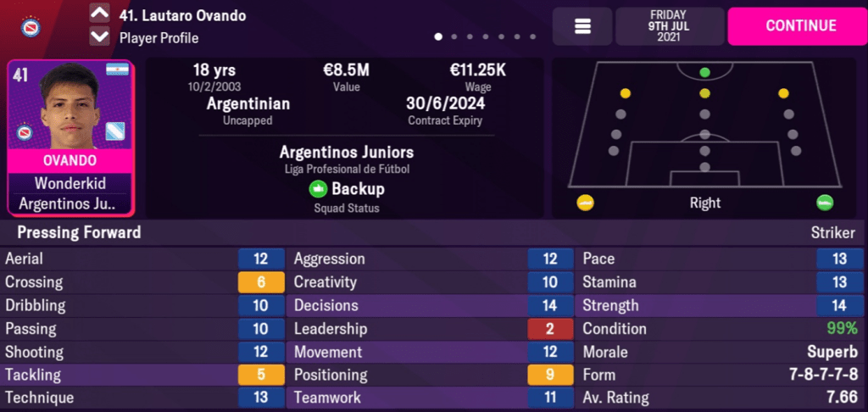Select the yellow left attacking midfield dot
The image size is (868, 412).
point(626,93)
